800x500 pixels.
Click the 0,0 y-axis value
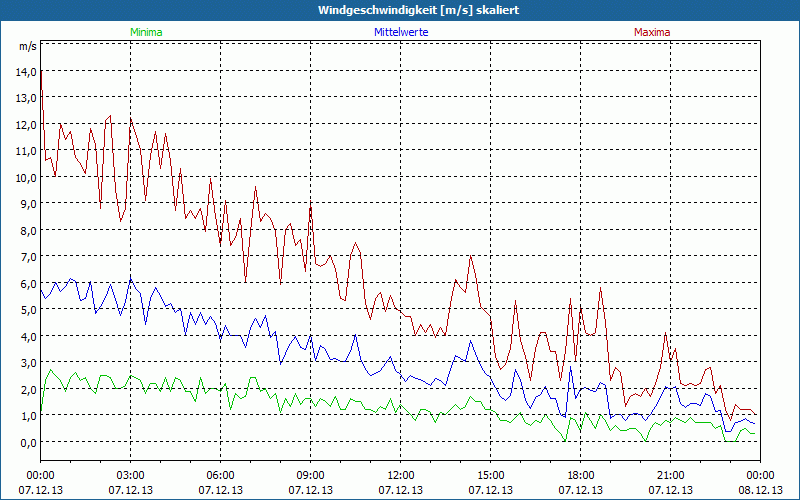(x=28, y=442)
